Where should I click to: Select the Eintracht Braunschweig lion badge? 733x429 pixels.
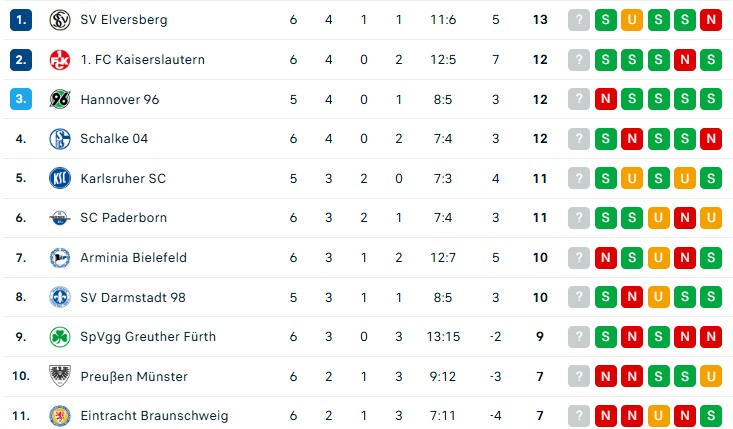[x=60, y=415]
